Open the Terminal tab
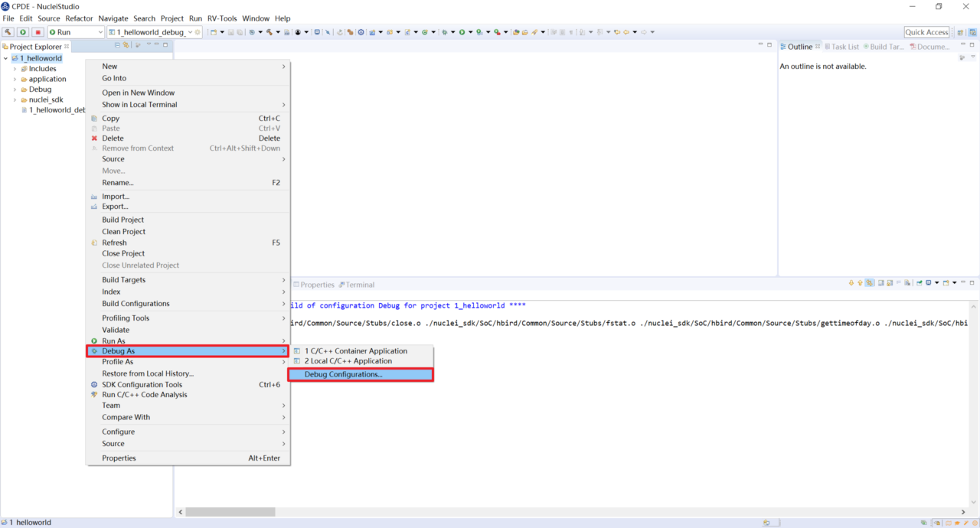Image resolution: width=980 pixels, height=528 pixels. point(359,285)
